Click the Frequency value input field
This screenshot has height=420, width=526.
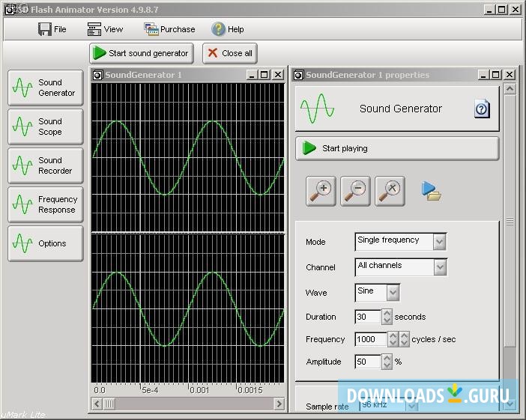coord(371,339)
